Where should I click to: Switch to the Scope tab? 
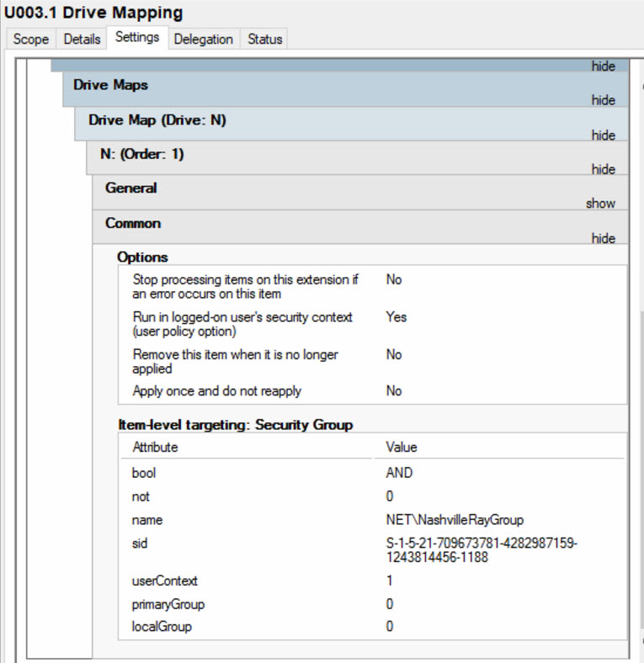tap(30, 40)
